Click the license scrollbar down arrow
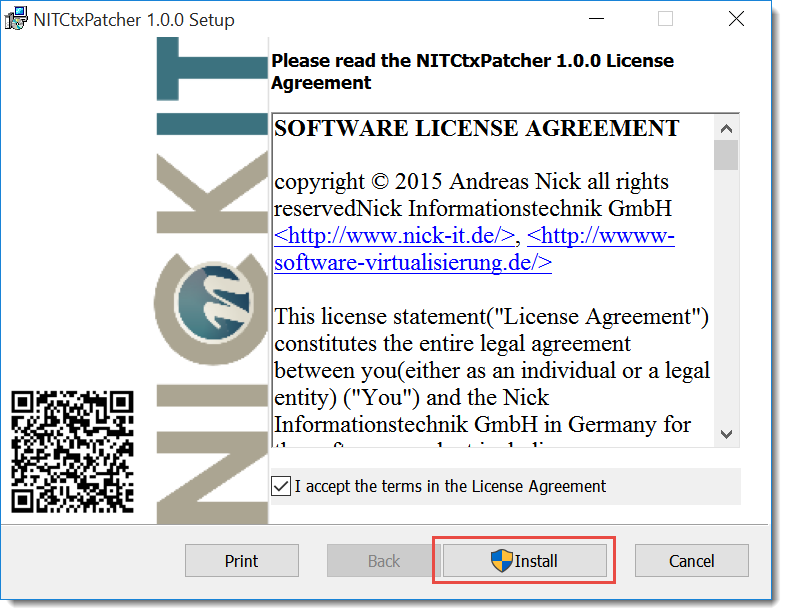 (x=726, y=434)
